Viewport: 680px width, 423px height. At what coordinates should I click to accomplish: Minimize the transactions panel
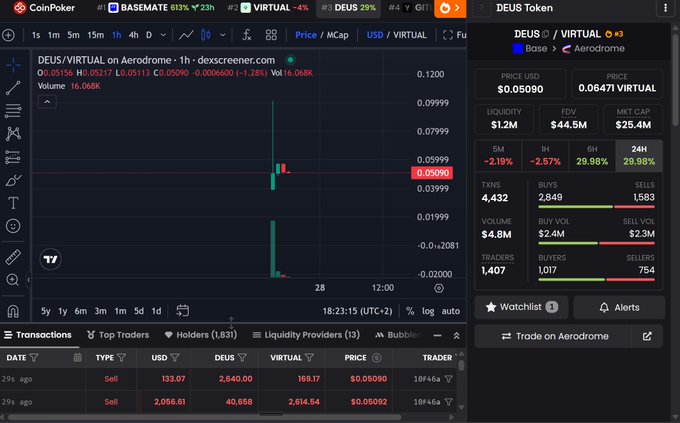(x=437, y=335)
